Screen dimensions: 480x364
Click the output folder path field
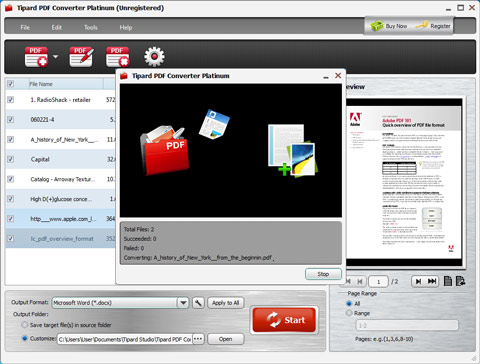[125, 339]
